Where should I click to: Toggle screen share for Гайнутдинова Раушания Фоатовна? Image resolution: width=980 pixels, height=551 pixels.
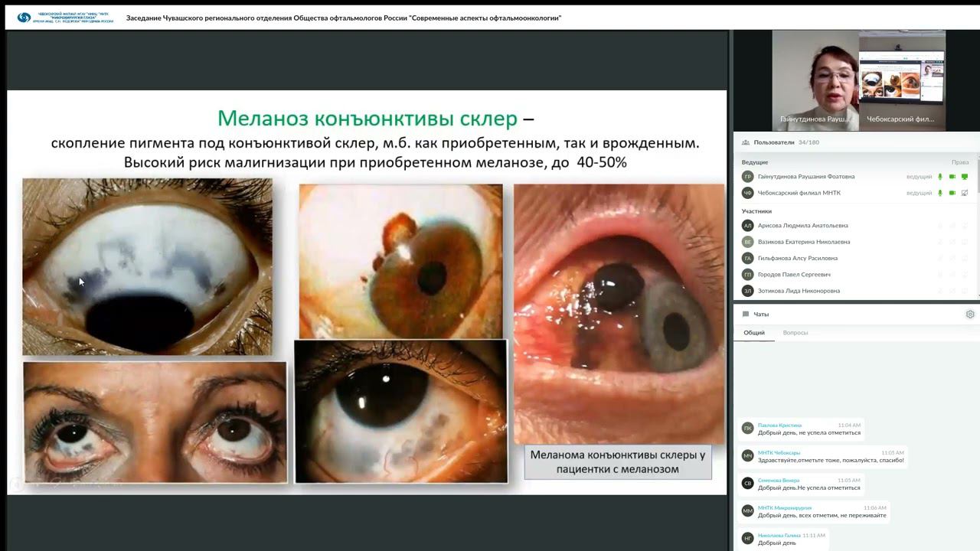pos(965,177)
